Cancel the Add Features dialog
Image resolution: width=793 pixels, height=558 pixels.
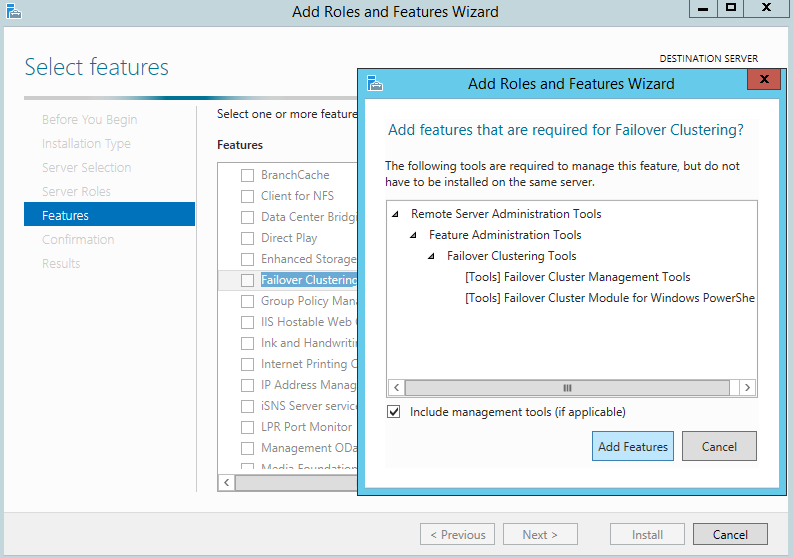719,446
